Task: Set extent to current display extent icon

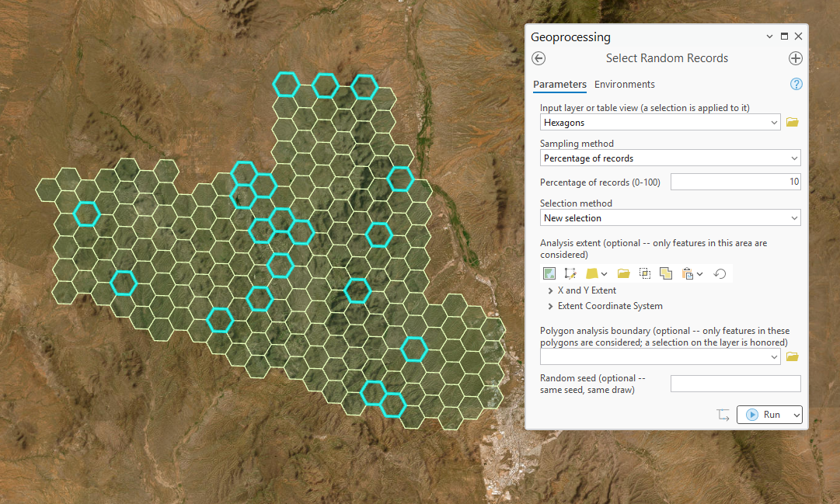Action: pos(549,273)
